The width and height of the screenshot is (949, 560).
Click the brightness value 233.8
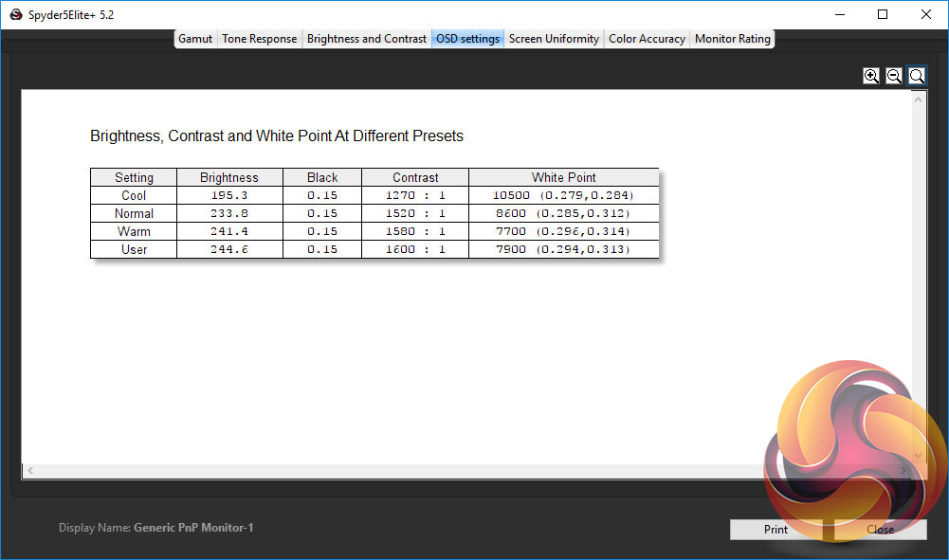229,213
